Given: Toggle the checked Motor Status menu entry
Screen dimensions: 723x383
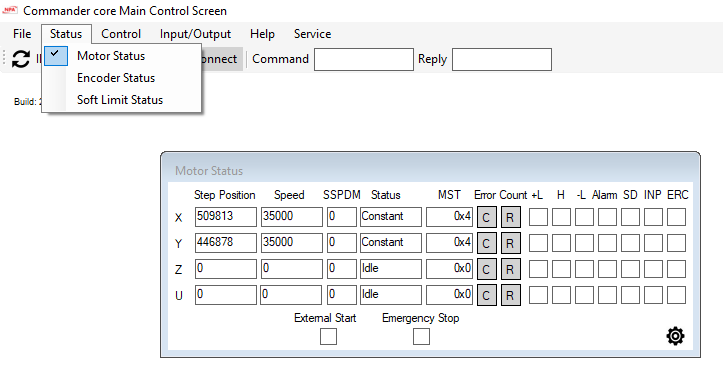Looking at the screenshot, I should (x=121, y=56).
